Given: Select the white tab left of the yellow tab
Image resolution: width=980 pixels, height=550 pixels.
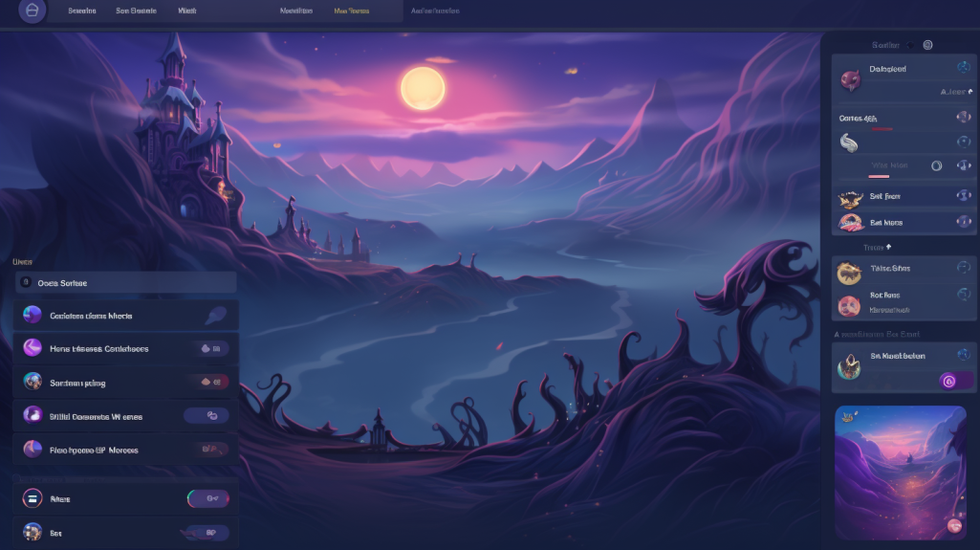Looking at the screenshot, I should click(x=296, y=11).
